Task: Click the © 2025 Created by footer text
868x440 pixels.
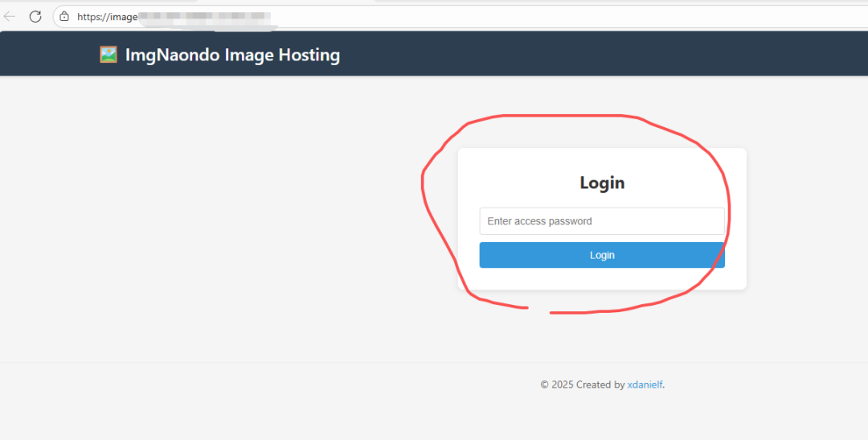Action: tap(582, 384)
